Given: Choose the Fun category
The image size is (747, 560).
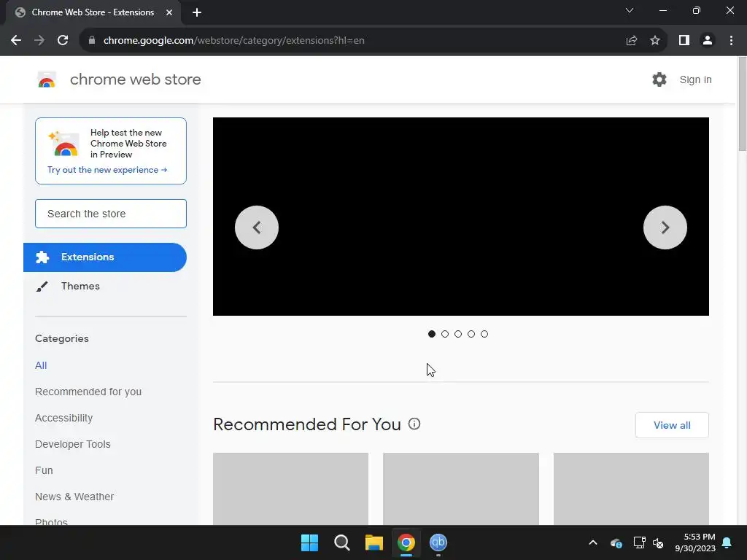Looking at the screenshot, I should pos(44,470).
